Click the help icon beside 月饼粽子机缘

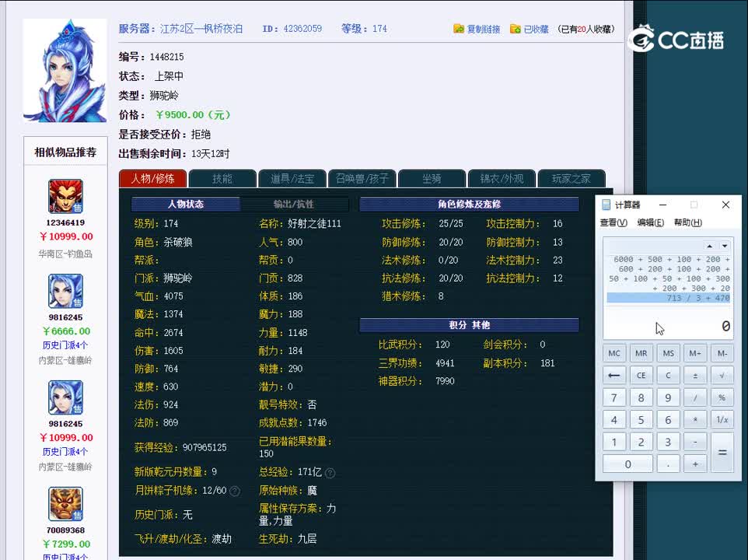pos(235,491)
